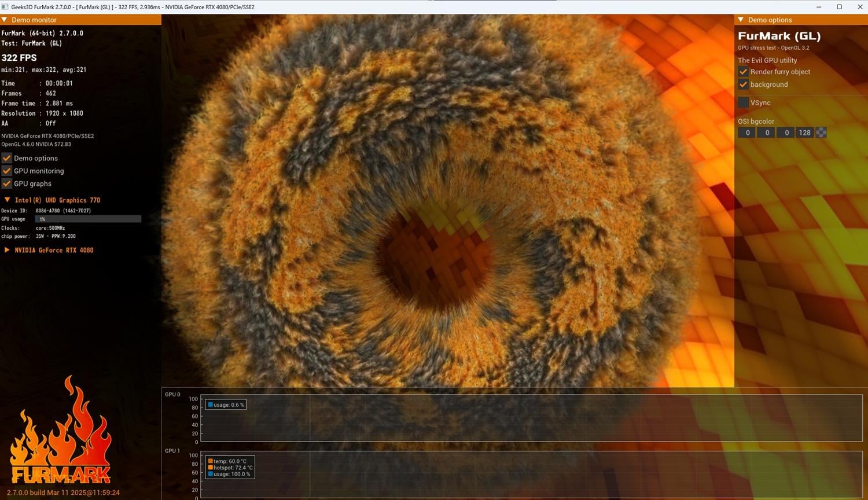This screenshot has width=868, height=500.
Task: Maximize the FurMark window
Action: click(839, 7)
